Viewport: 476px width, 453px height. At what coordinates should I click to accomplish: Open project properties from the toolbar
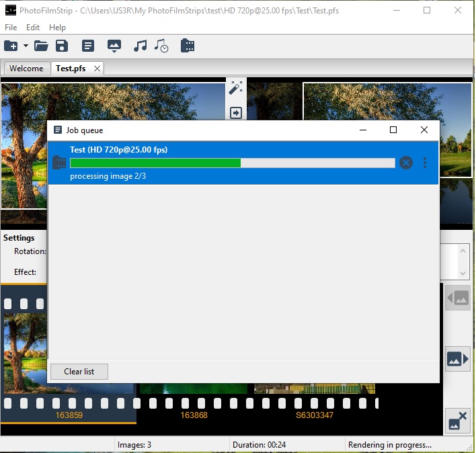click(87, 46)
